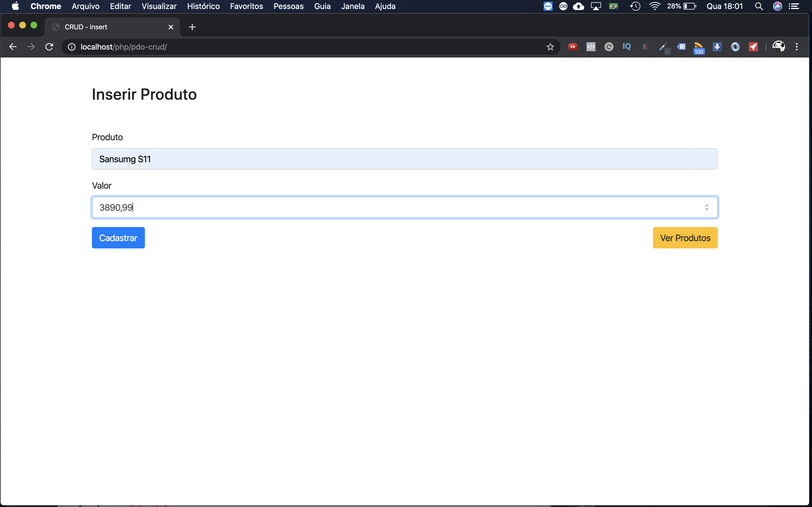Click the eyedropper color picker extension
The image size is (812, 507).
[663, 47]
